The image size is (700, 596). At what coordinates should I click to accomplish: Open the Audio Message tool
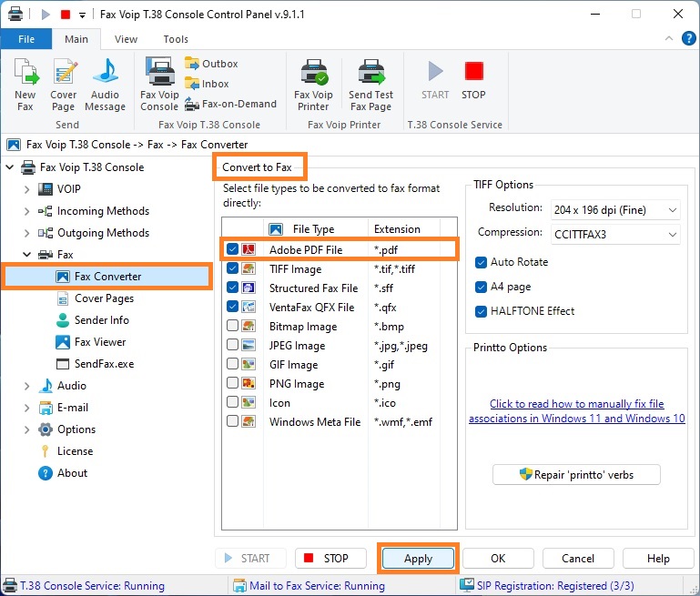105,85
